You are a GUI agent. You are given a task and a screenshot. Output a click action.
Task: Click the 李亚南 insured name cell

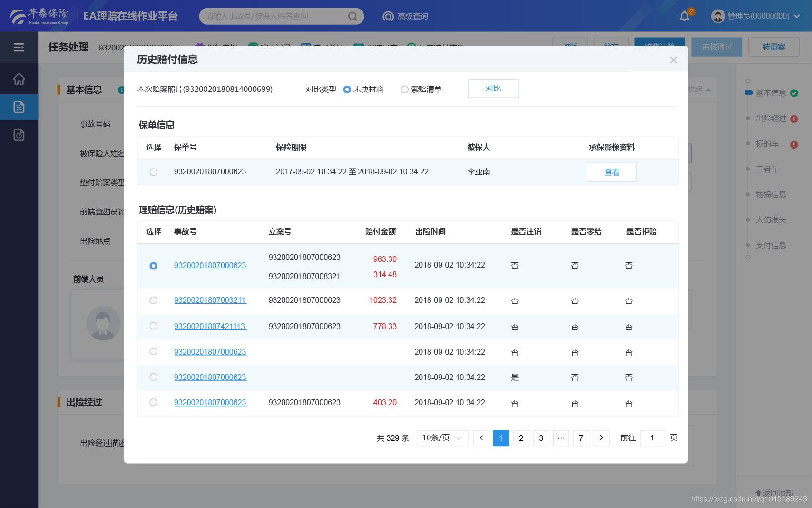tap(479, 172)
